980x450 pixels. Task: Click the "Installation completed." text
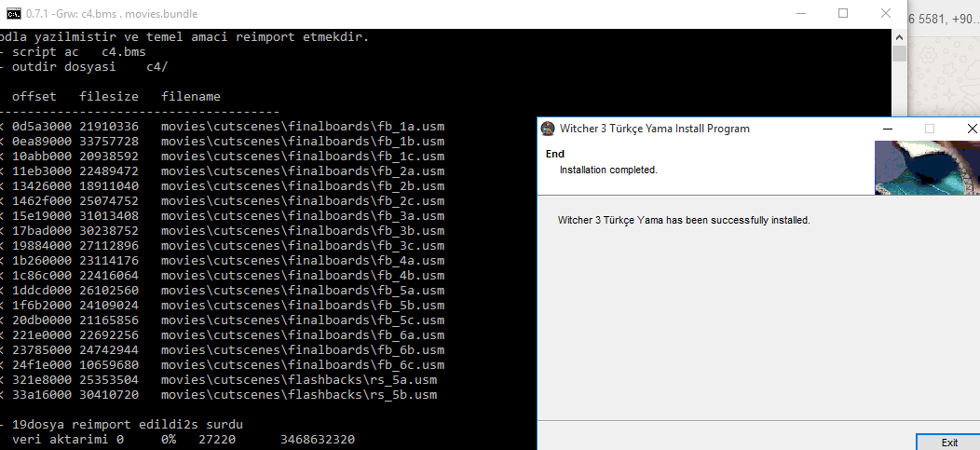pyautogui.click(x=608, y=170)
